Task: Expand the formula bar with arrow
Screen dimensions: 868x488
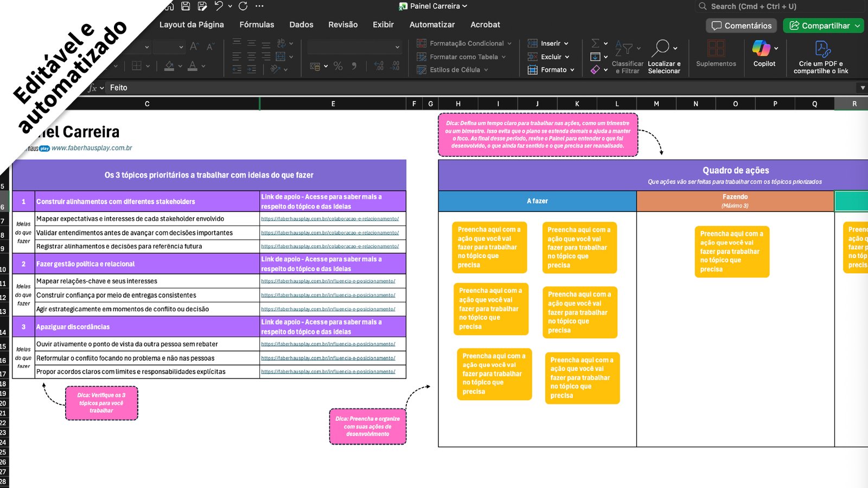Action: click(x=862, y=88)
